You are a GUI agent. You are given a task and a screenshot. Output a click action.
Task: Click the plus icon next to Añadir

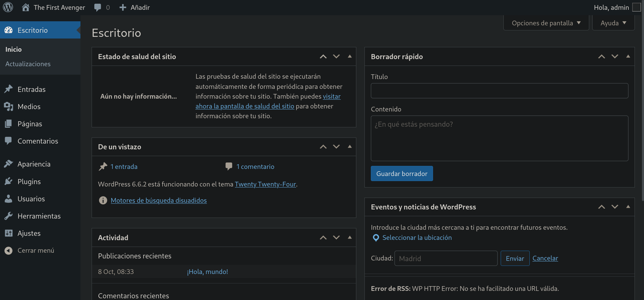tap(123, 7)
